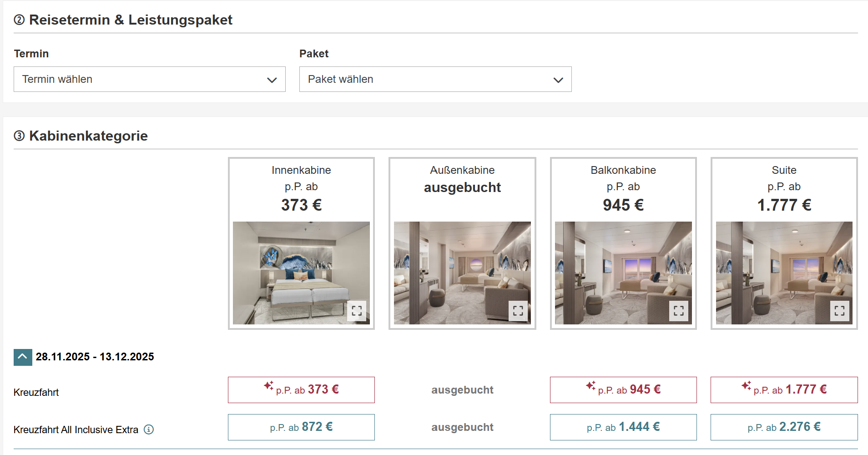Viewport: 868px width, 455px height.
Task: Choose All Inclusive Extra Innenkabine for 872 €
Action: (x=301, y=427)
